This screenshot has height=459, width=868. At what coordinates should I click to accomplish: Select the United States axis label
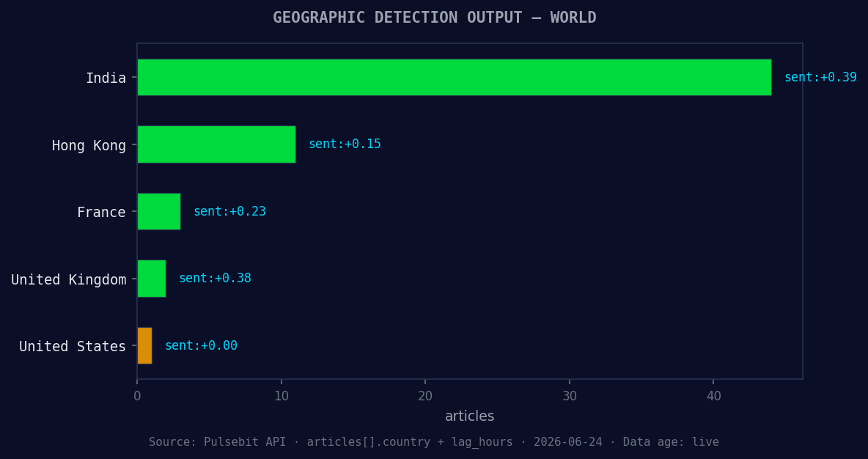(73, 347)
